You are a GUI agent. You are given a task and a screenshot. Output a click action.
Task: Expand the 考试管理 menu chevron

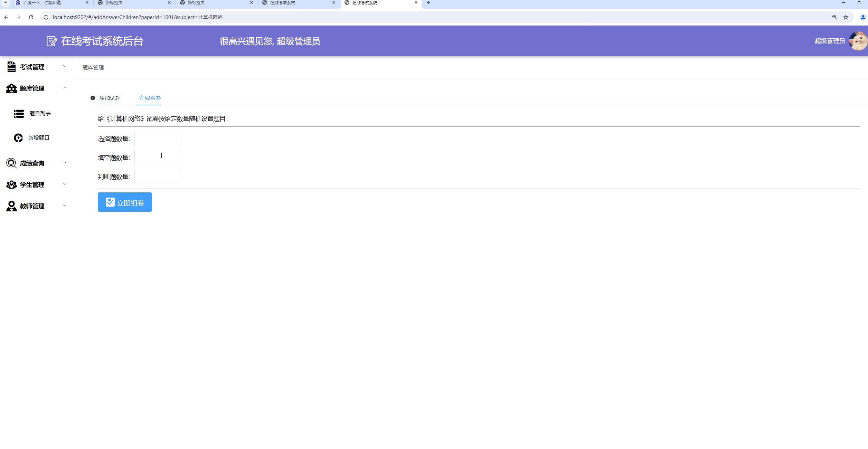[x=65, y=66]
